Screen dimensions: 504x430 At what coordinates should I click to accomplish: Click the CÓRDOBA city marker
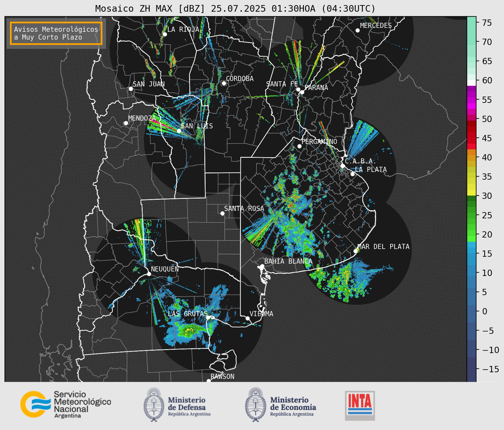[224, 83]
